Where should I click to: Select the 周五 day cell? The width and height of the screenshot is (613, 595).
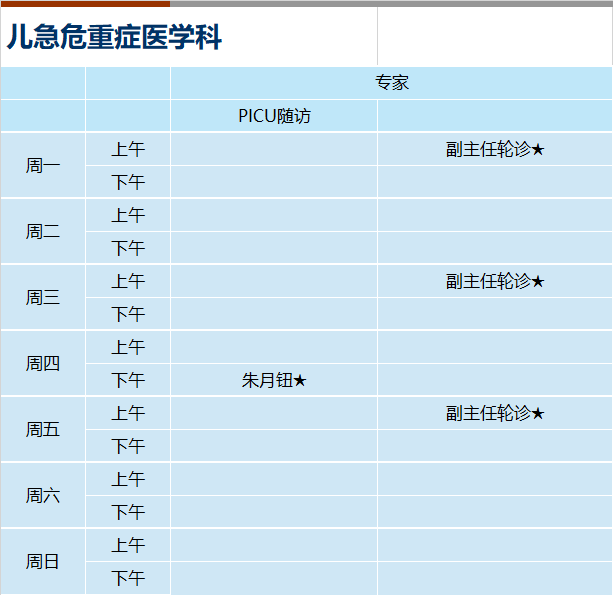tap(43, 430)
